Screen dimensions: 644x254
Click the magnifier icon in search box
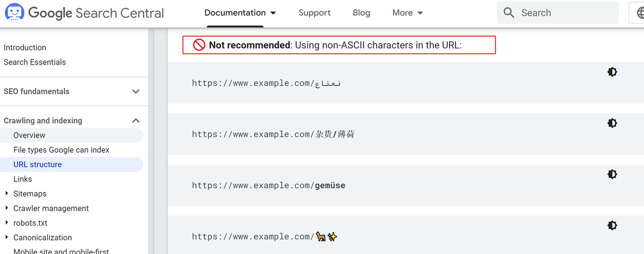pyautogui.click(x=509, y=13)
